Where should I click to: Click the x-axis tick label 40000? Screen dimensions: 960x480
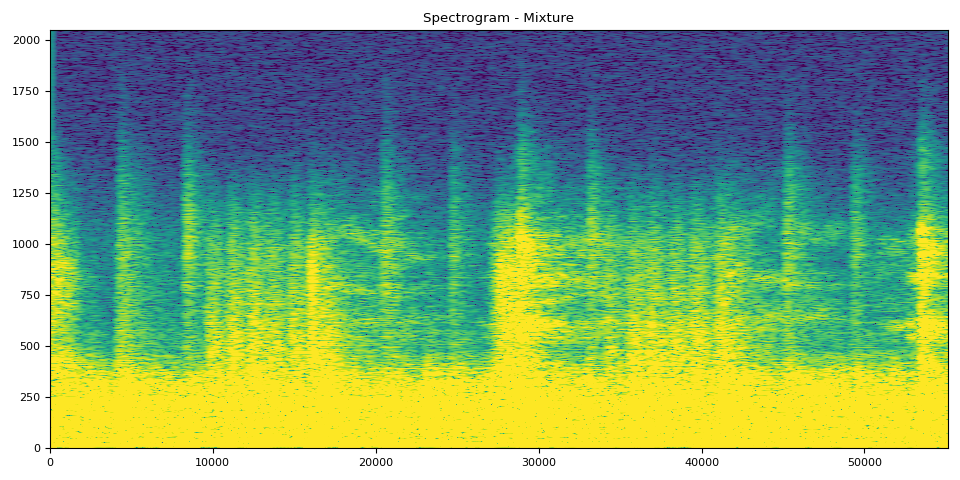[702, 462]
